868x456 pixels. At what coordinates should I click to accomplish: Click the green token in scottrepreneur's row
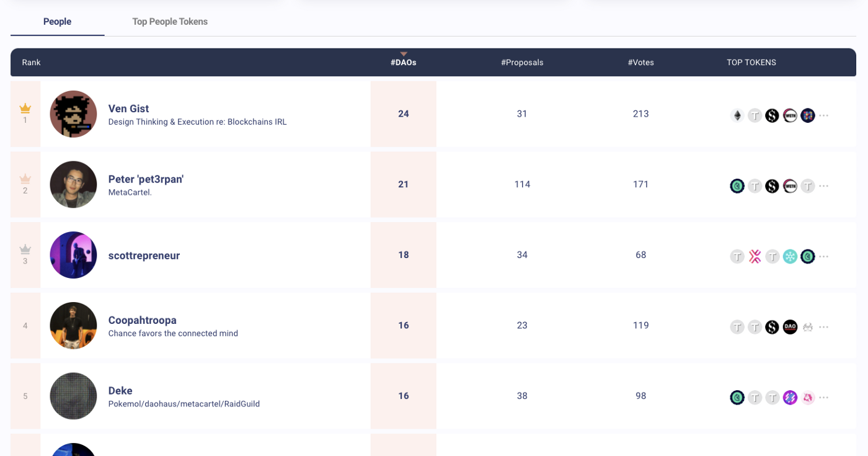[807, 256]
